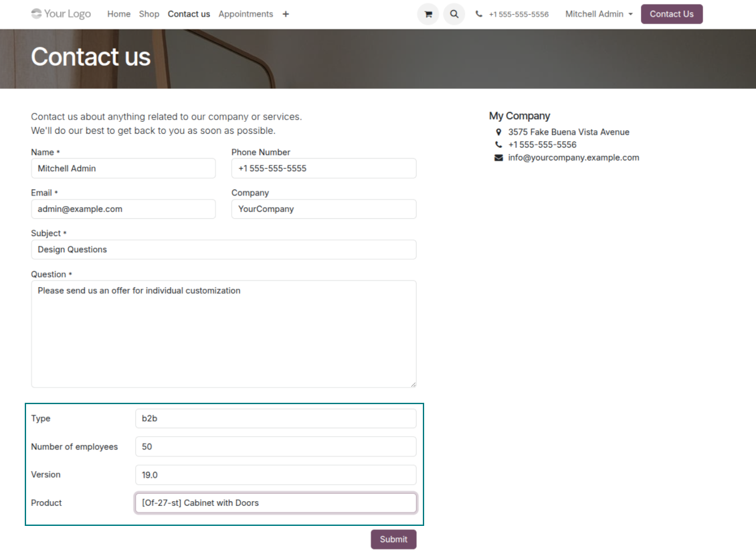Focus the Question text area
The image size is (756, 550).
click(x=223, y=333)
